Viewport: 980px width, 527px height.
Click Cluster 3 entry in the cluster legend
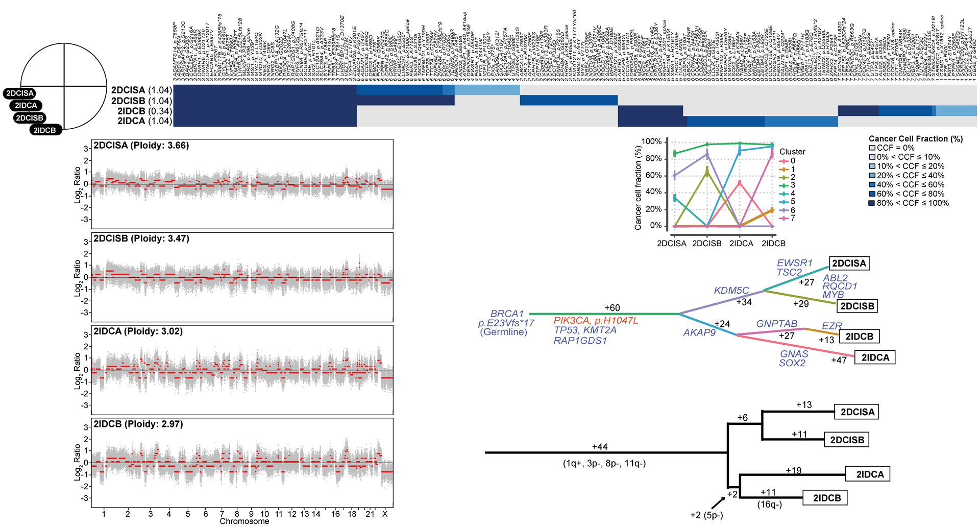coord(788,185)
